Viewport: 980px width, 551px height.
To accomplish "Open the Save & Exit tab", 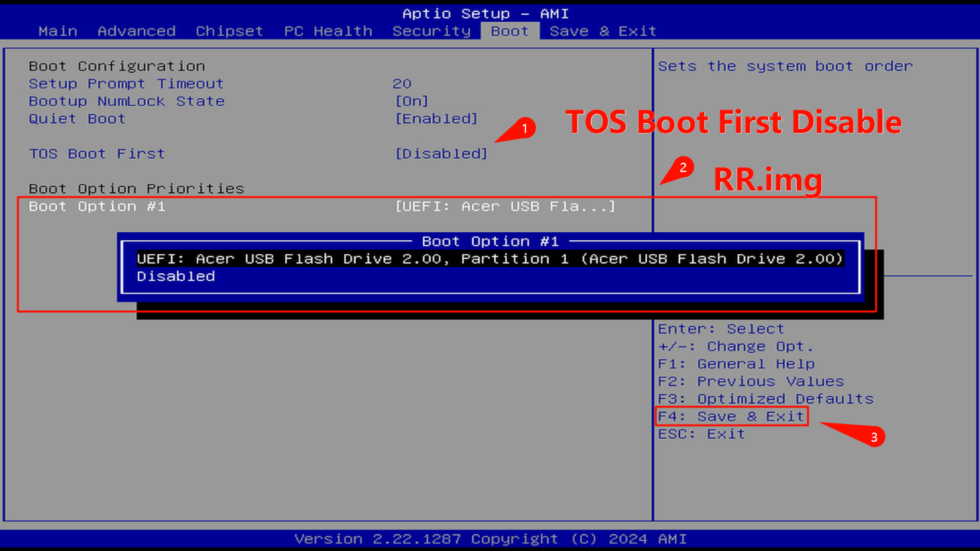I will tap(603, 31).
